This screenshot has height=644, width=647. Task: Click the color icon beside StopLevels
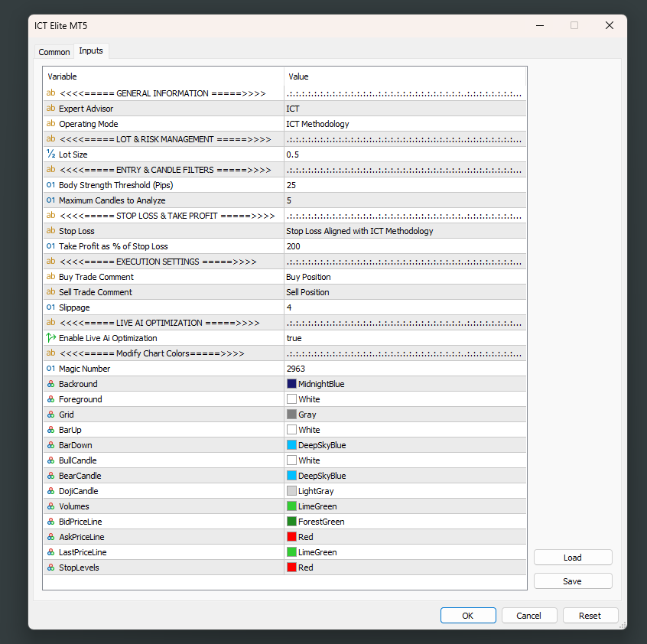pyautogui.click(x=50, y=568)
